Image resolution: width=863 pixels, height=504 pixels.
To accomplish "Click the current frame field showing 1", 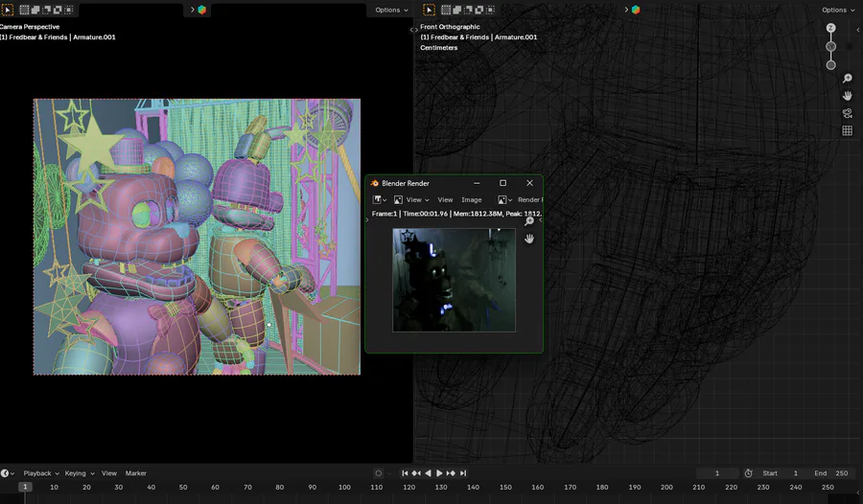I will coord(717,473).
